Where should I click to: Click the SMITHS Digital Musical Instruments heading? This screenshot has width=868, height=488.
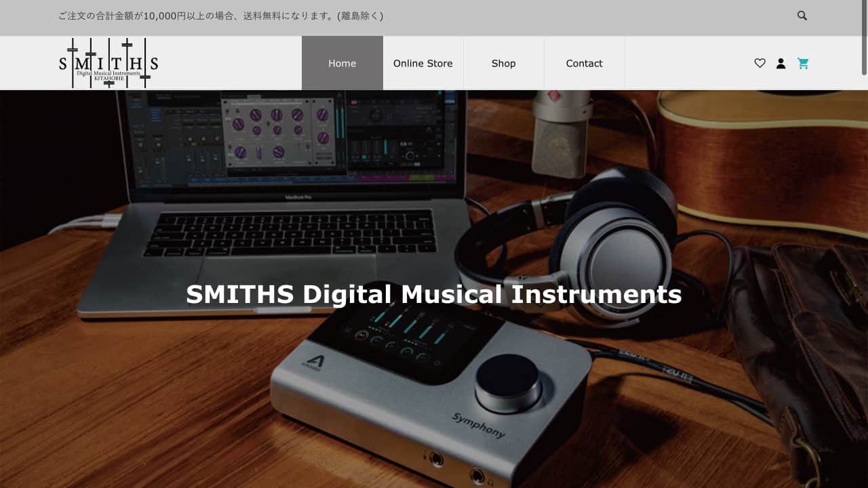(x=433, y=295)
